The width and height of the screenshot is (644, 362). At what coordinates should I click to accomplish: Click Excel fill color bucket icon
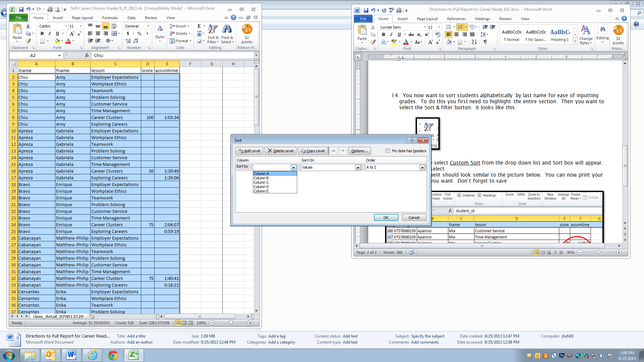click(57, 41)
